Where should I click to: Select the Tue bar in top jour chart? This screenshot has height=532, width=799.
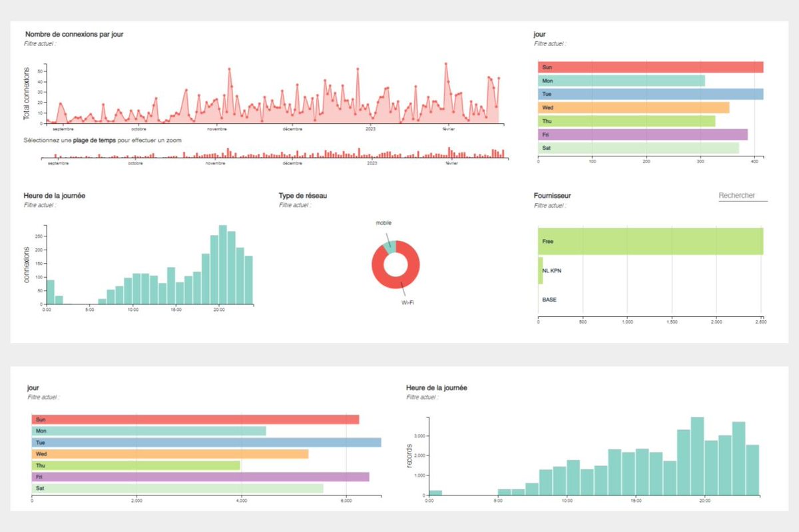click(651, 94)
